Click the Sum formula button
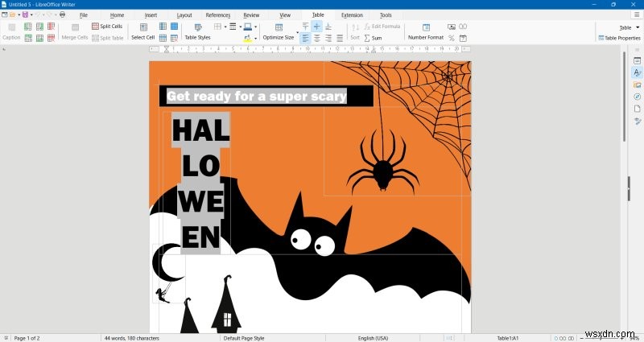The image size is (644, 342). click(x=373, y=38)
